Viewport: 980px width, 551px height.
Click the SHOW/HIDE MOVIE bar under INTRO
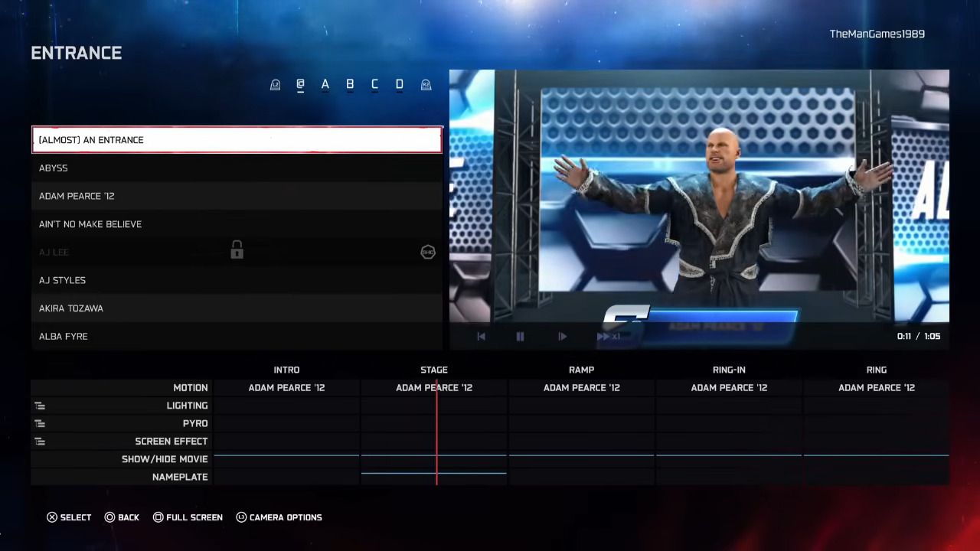click(x=286, y=455)
